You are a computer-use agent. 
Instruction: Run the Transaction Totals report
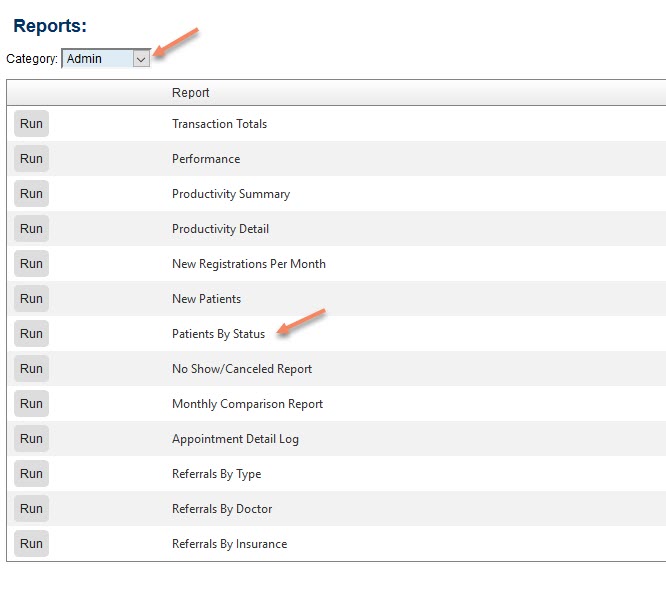pos(31,124)
